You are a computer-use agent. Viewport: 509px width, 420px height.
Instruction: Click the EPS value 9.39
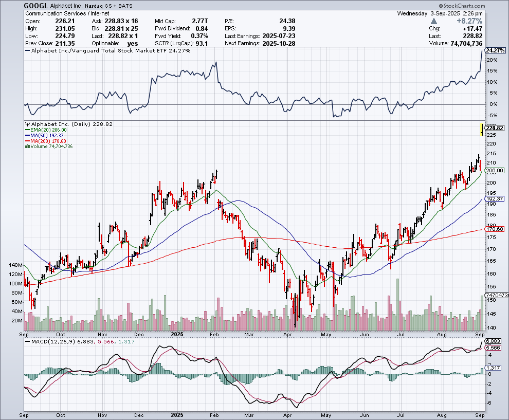pos(289,29)
